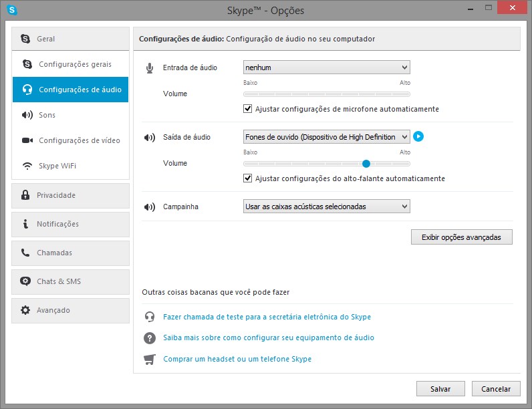Select Configurações de vídeo in sidebar
The image size is (532, 409).
pyautogui.click(x=71, y=140)
